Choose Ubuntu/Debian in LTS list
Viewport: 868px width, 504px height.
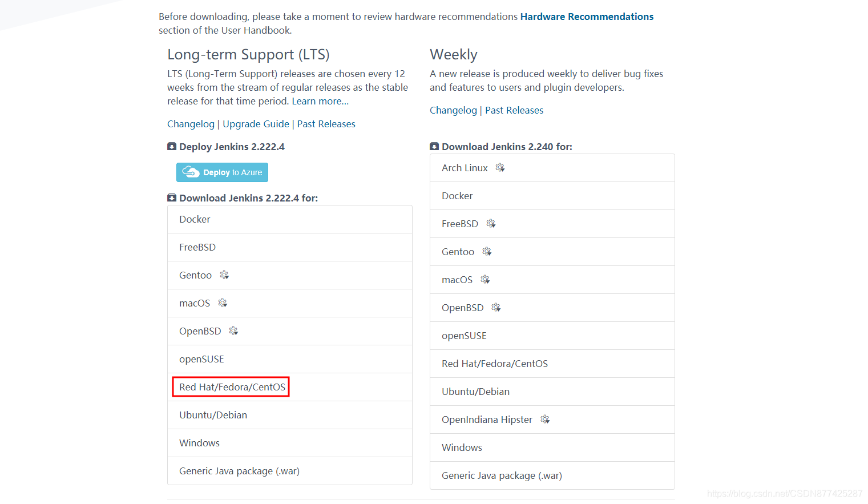click(290, 415)
